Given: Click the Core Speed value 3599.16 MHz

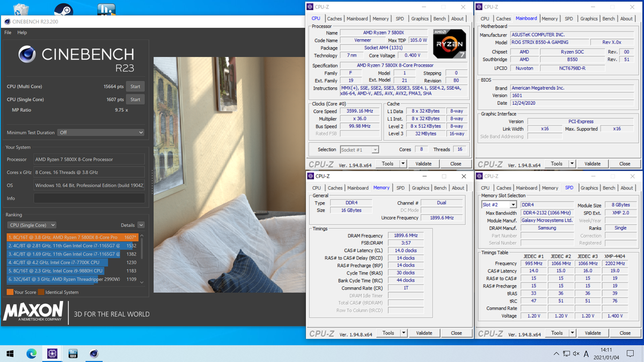Looking at the screenshot, I should click(x=358, y=111).
